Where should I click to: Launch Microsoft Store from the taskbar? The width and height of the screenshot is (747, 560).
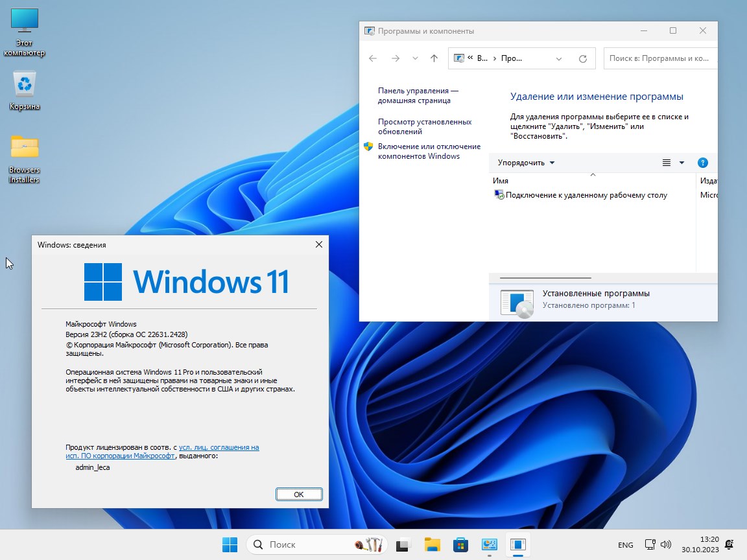pos(460,544)
